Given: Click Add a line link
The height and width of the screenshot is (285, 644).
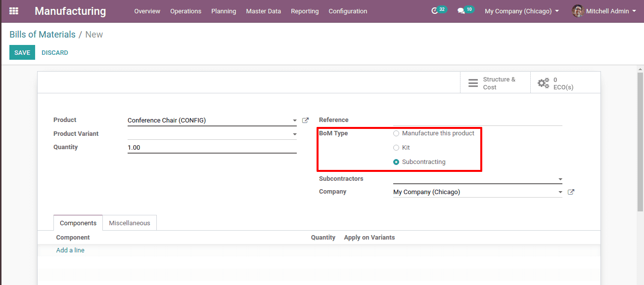Looking at the screenshot, I should coord(70,250).
